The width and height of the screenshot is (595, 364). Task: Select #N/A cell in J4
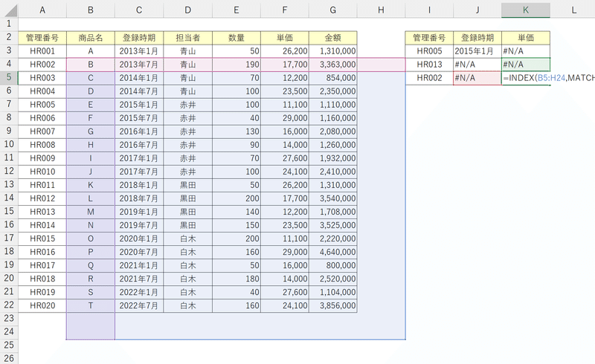pyautogui.click(x=477, y=65)
